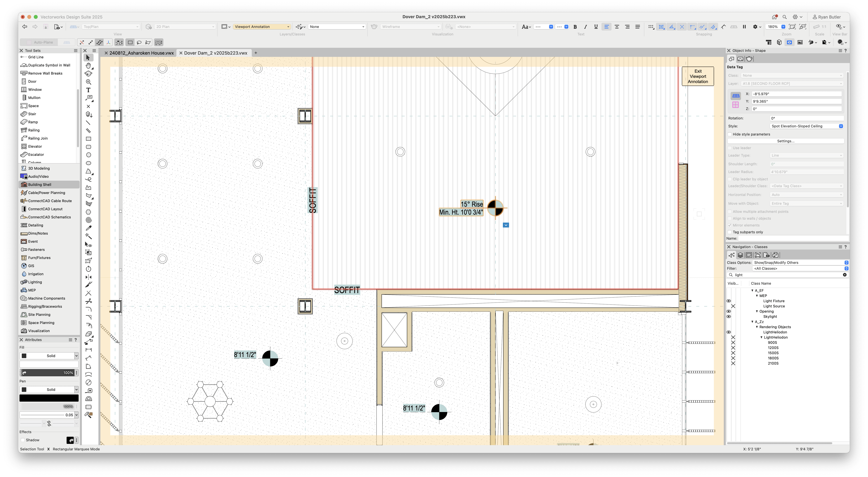Open the Viewport Annotation dropdown
The image size is (868, 477).
coord(262,26)
